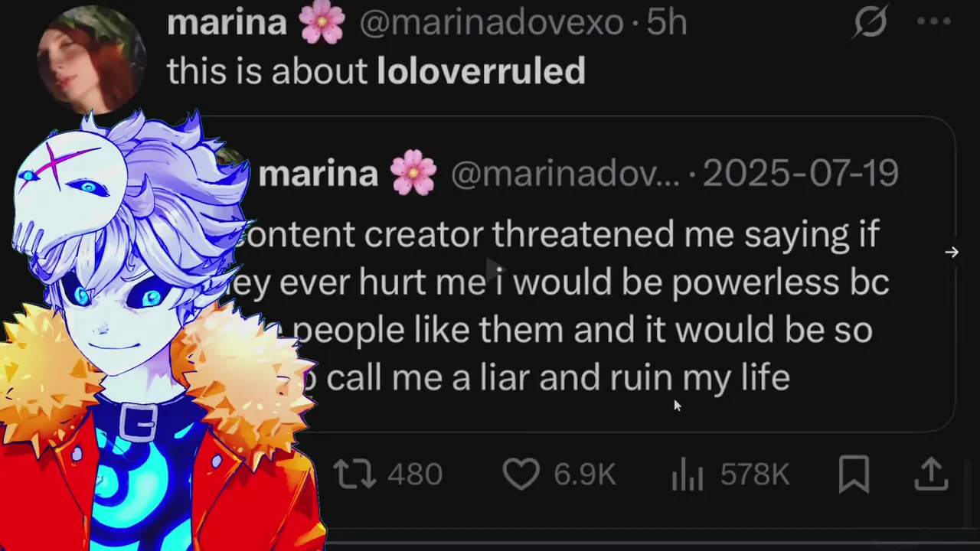Click marina display name in main tweet
Screen dimensions: 980x551
coord(227,23)
